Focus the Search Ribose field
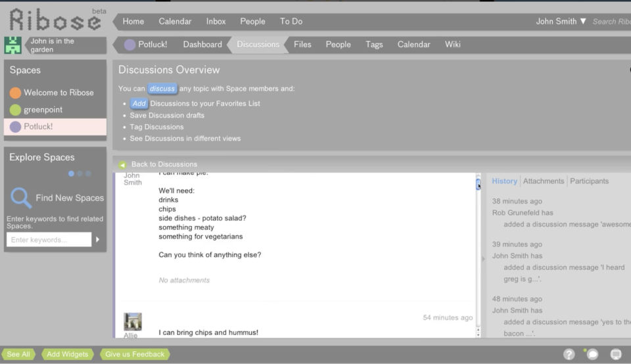The height and width of the screenshot is (364, 631). click(x=612, y=22)
